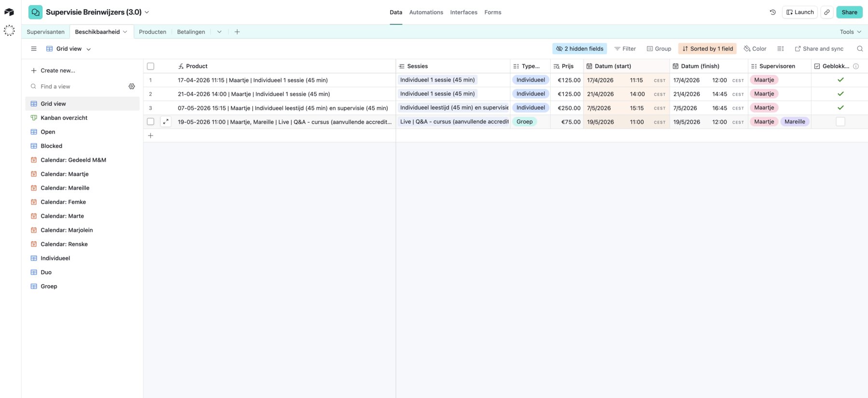Expand the base name dropdown chevron
The image size is (868, 398).
click(147, 13)
